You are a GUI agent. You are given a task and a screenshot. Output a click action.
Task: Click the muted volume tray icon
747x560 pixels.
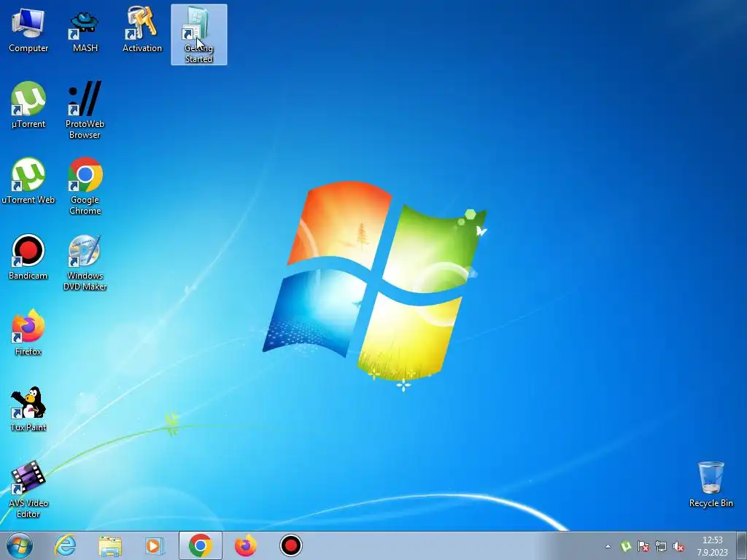pyautogui.click(x=678, y=546)
